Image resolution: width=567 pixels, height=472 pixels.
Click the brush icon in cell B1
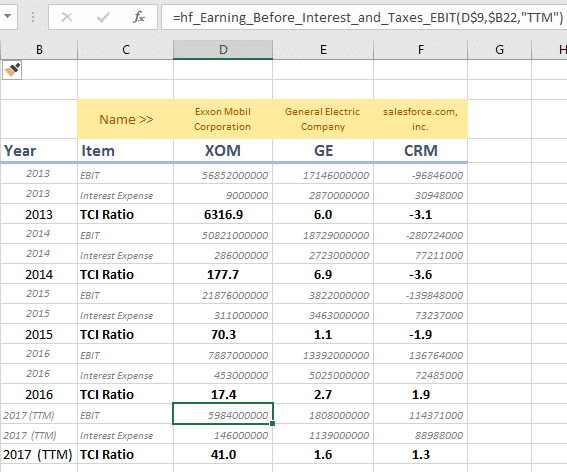tap(12, 69)
